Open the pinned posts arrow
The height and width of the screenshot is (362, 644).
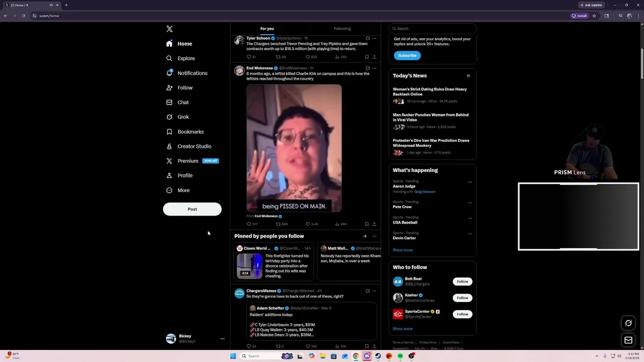tap(365, 236)
